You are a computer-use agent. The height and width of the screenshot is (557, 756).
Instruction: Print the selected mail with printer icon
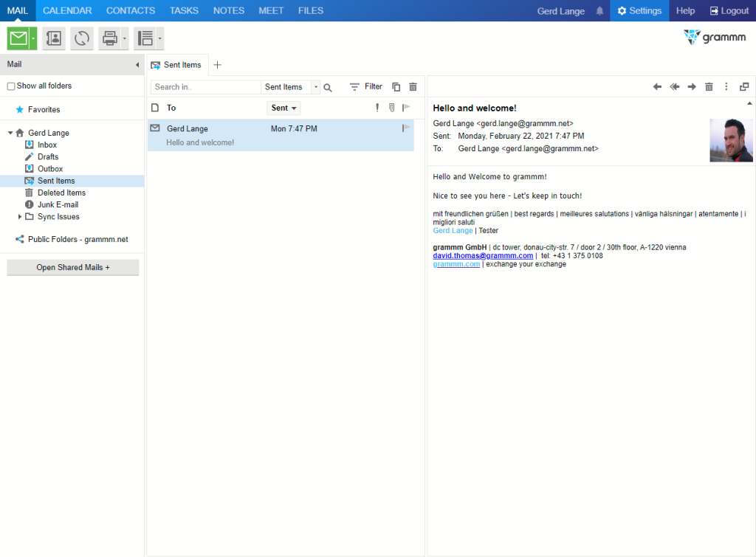click(110, 38)
